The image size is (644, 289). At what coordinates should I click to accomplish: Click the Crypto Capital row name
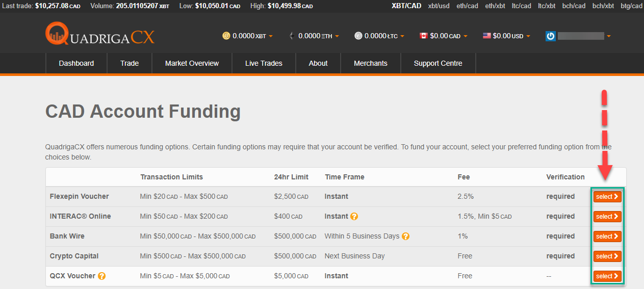pyautogui.click(x=74, y=256)
